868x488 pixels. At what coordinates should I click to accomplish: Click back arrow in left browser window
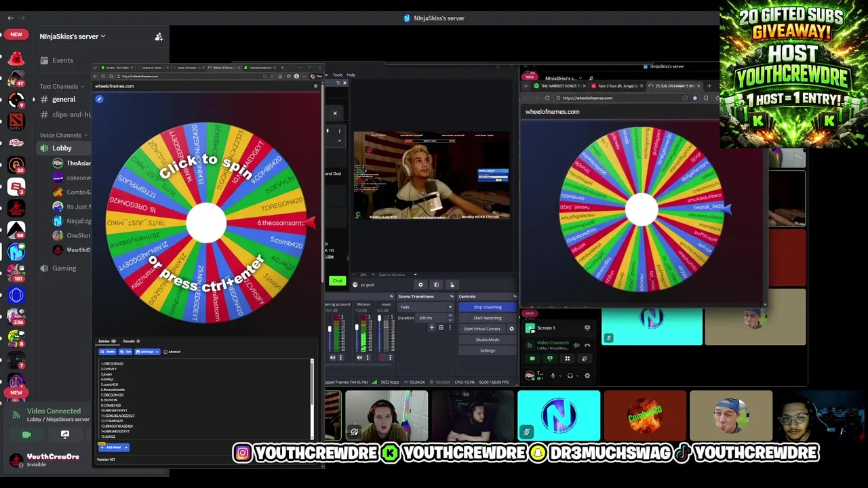pos(96,76)
